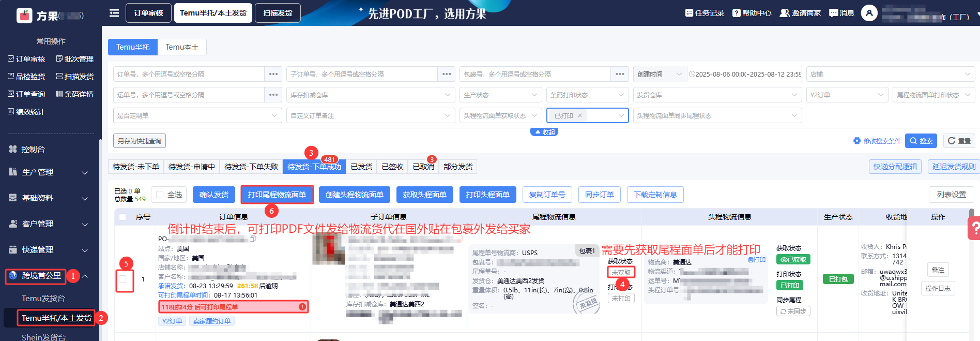Click the red help bubble at right edge
The image size is (980, 341).
click(x=974, y=228)
